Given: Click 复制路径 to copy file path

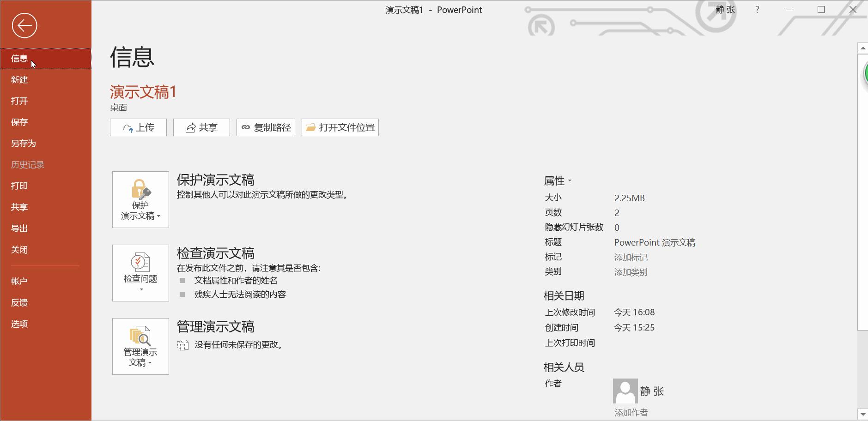Looking at the screenshot, I should point(265,127).
